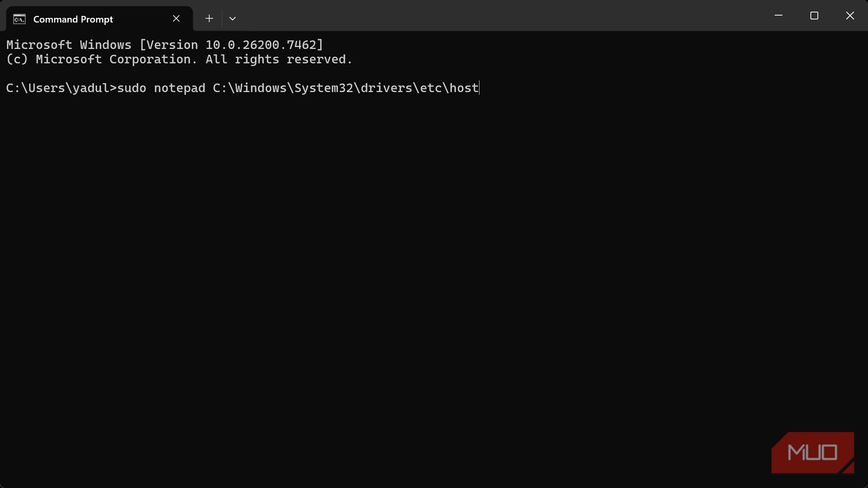Screen dimensions: 868x488
Task: Click the word "notepad" in the command
Action: tap(180, 88)
